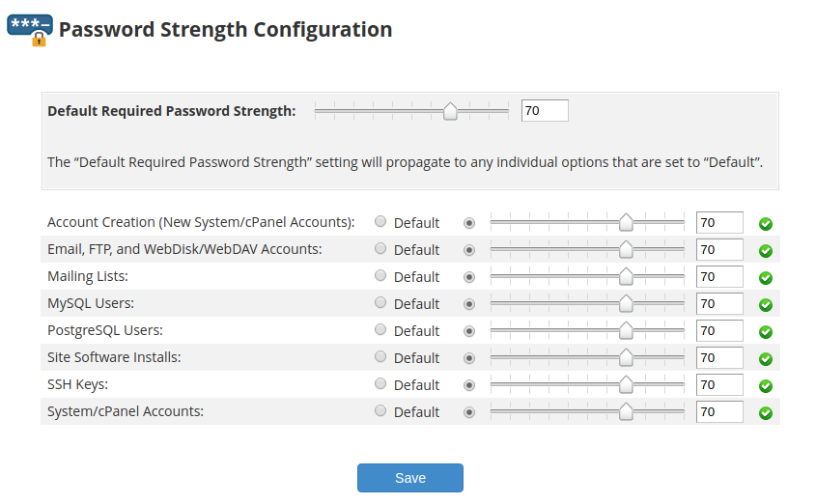816x504 pixels.
Task: Click the Default Required Password Strength value field
Action: pyautogui.click(x=545, y=111)
